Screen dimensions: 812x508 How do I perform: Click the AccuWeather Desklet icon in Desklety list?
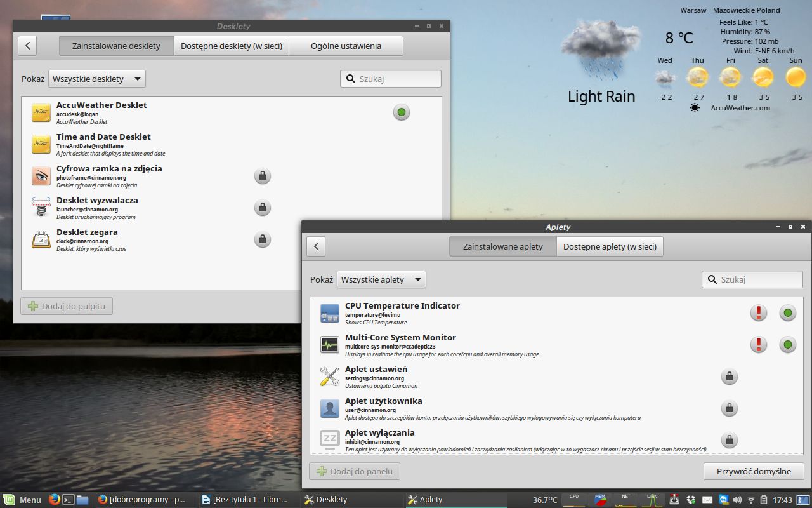click(x=41, y=112)
